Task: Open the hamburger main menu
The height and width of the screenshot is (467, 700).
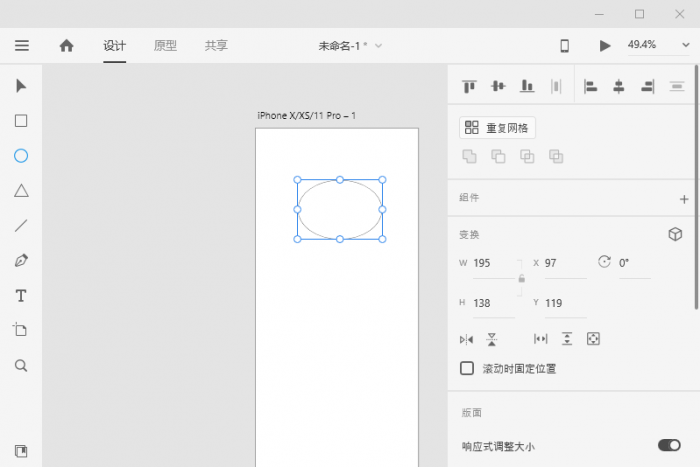Action: click(x=22, y=45)
